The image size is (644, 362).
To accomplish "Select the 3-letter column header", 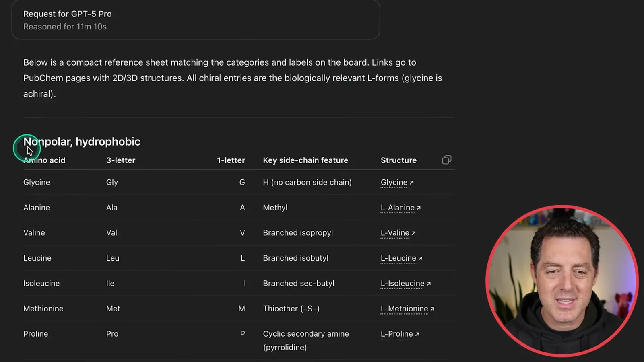I will (121, 160).
